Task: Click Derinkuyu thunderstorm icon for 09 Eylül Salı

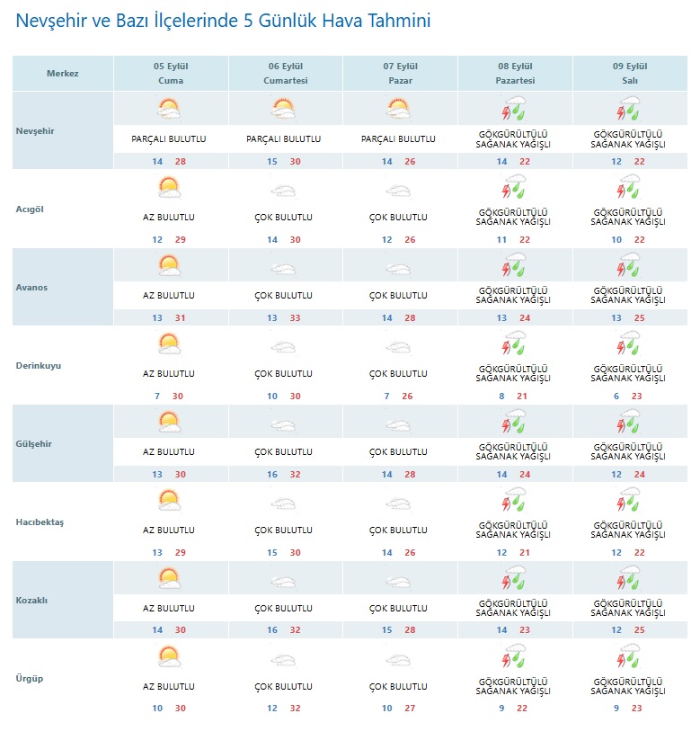Action: click(x=628, y=343)
